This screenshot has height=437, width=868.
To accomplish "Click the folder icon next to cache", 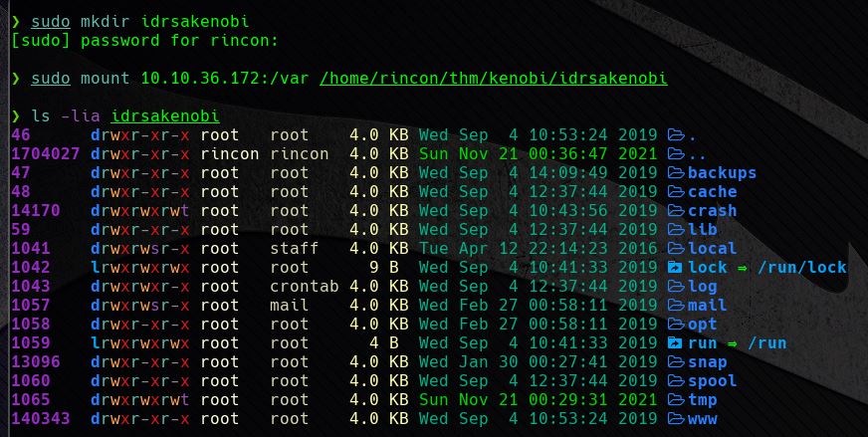I will (677, 192).
